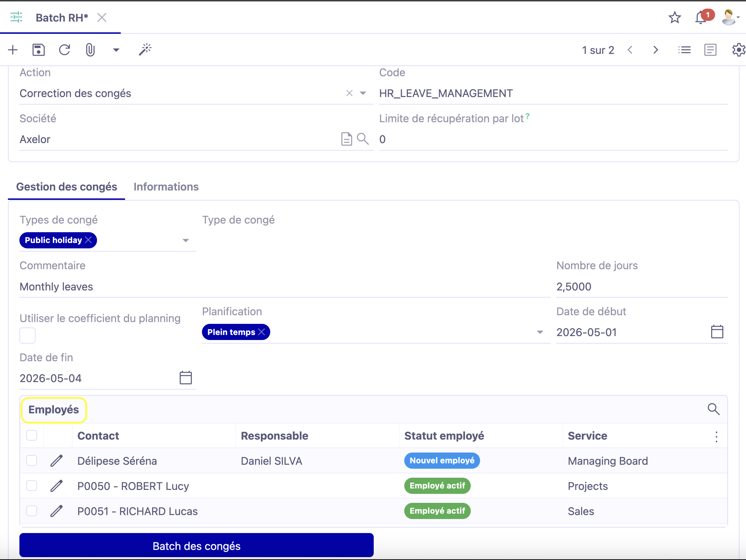Expand the attachment options arrow

[116, 50]
